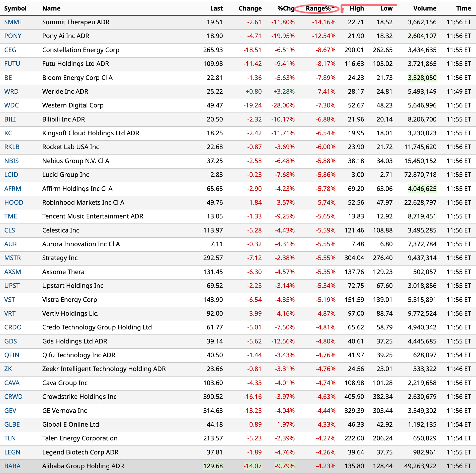476x474 pixels.
Task: Click the Last column header
Action: [x=216, y=9]
